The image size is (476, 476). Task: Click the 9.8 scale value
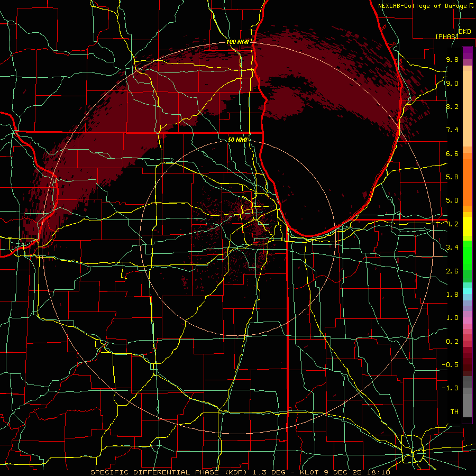pyautogui.click(x=452, y=59)
